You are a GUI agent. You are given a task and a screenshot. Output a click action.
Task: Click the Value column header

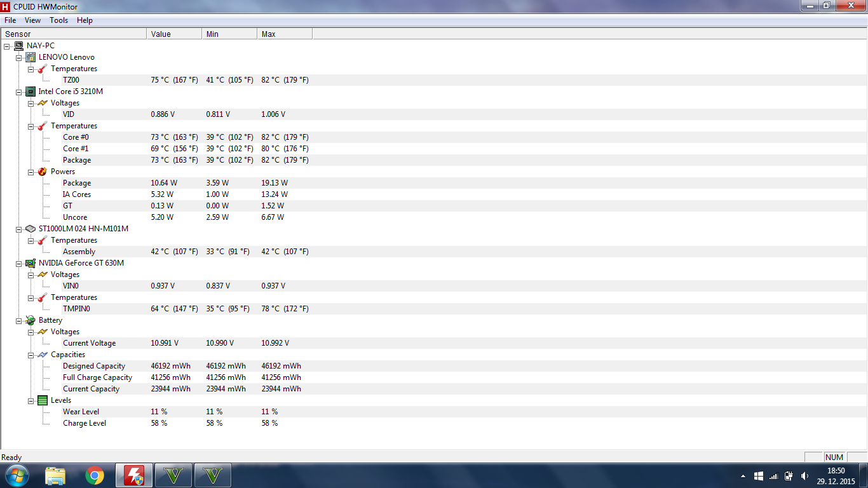(x=174, y=34)
